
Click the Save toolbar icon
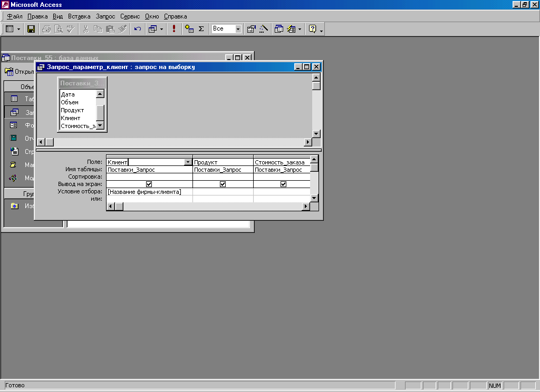point(31,29)
